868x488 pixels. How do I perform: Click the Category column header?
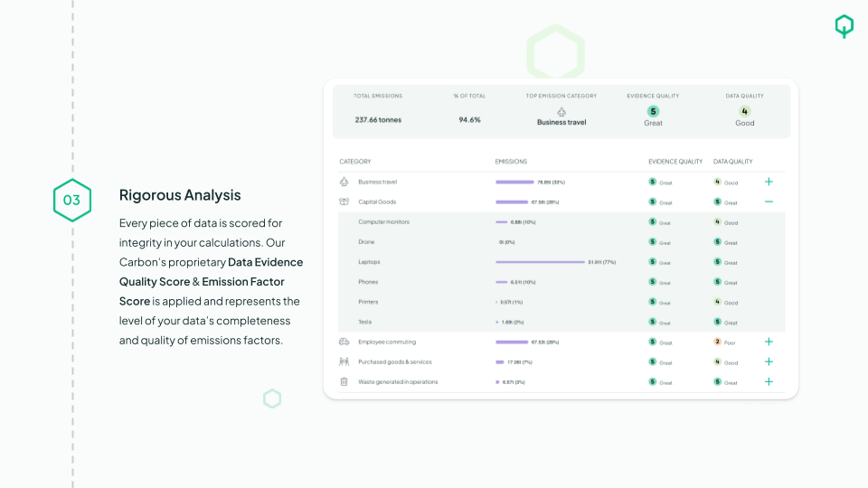click(355, 162)
